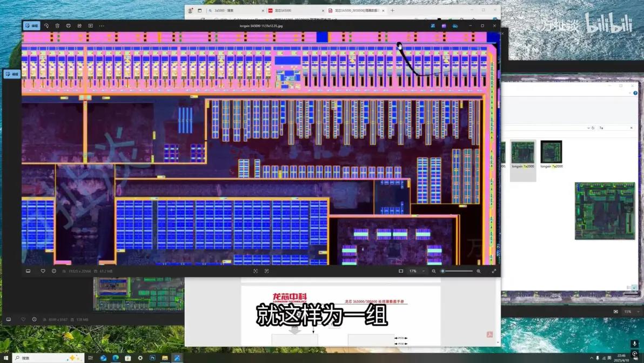
Task: Open File Explorer from the taskbar
Action: tap(165, 358)
